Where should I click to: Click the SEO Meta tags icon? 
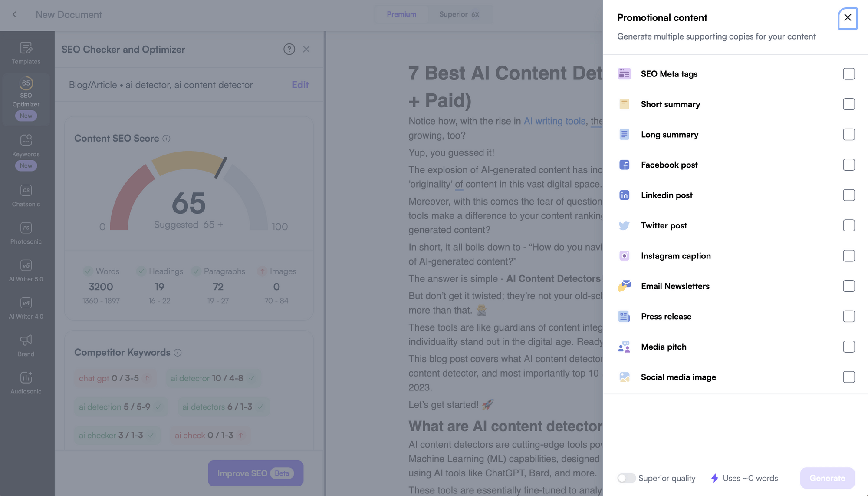pyautogui.click(x=624, y=74)
